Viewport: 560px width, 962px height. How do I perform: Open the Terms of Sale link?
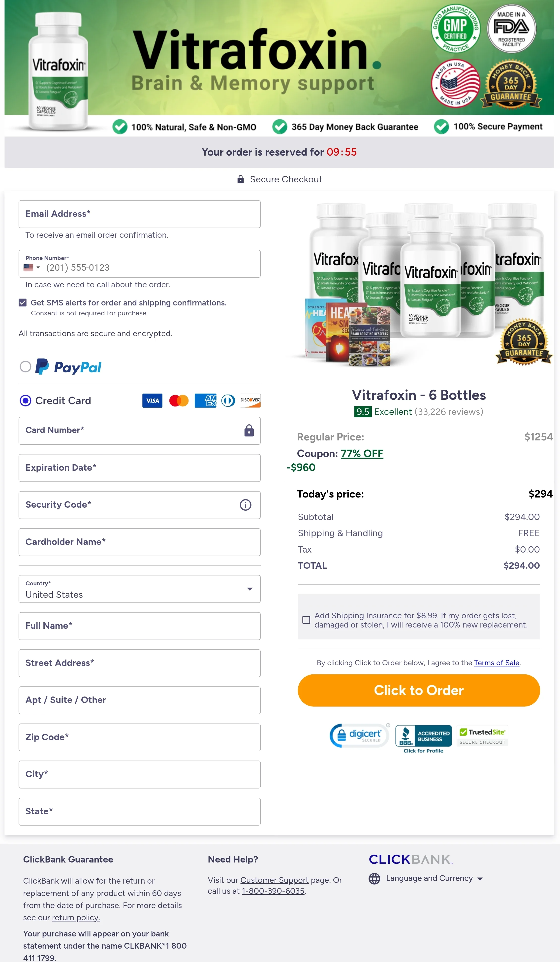(x=496, y=663)
